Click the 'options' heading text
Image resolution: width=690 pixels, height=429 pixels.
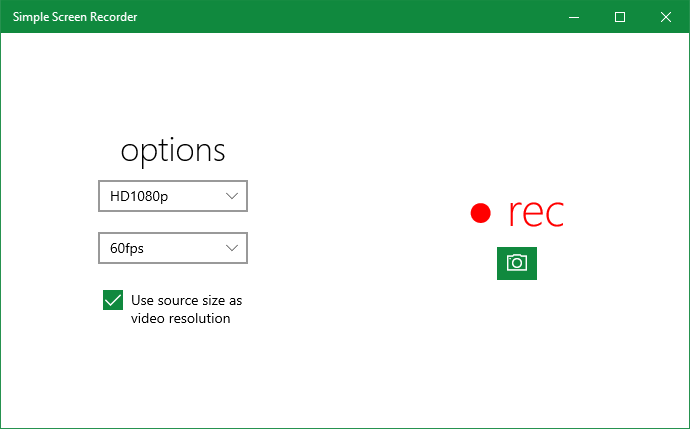coord(173,151)
